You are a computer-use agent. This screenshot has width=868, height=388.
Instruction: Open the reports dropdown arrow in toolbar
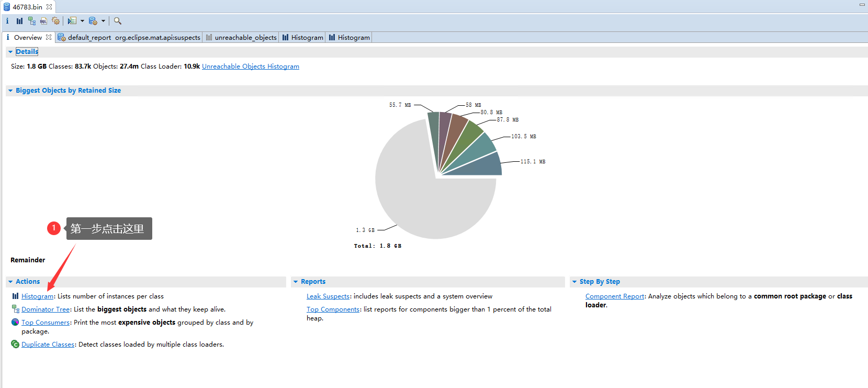82,21
